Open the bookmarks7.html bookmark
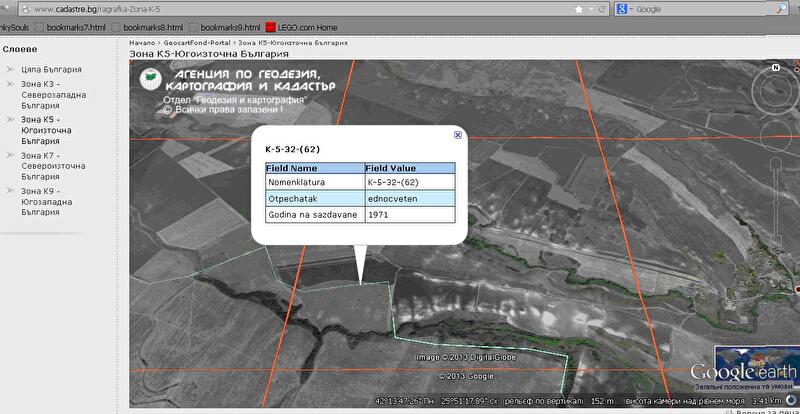This screenshot has height=414, width=800. click(70, 27)
